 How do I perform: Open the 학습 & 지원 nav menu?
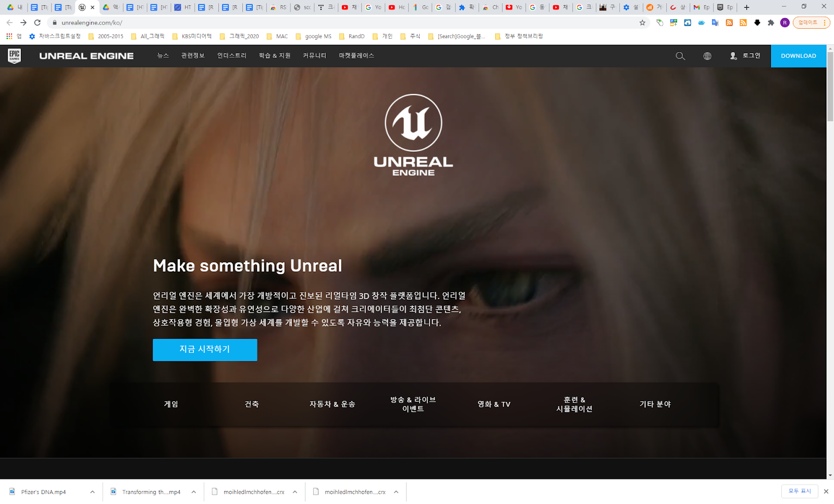pos(275,56)
